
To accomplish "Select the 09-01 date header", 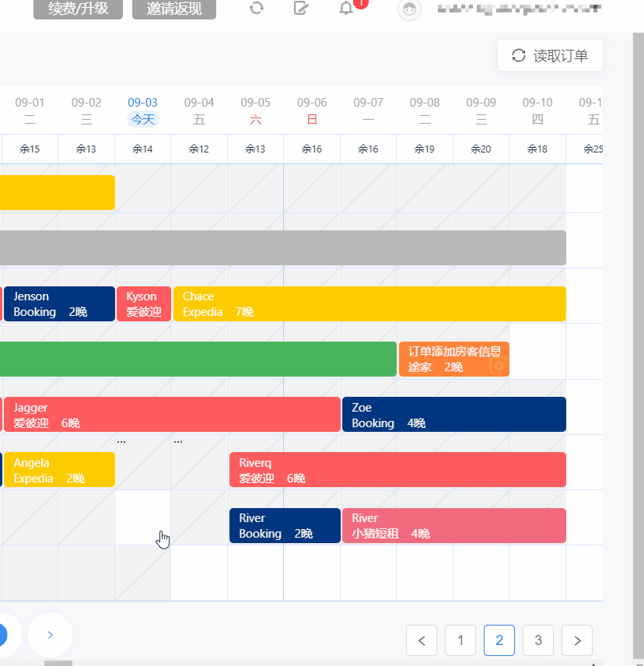I will [30, 110].
